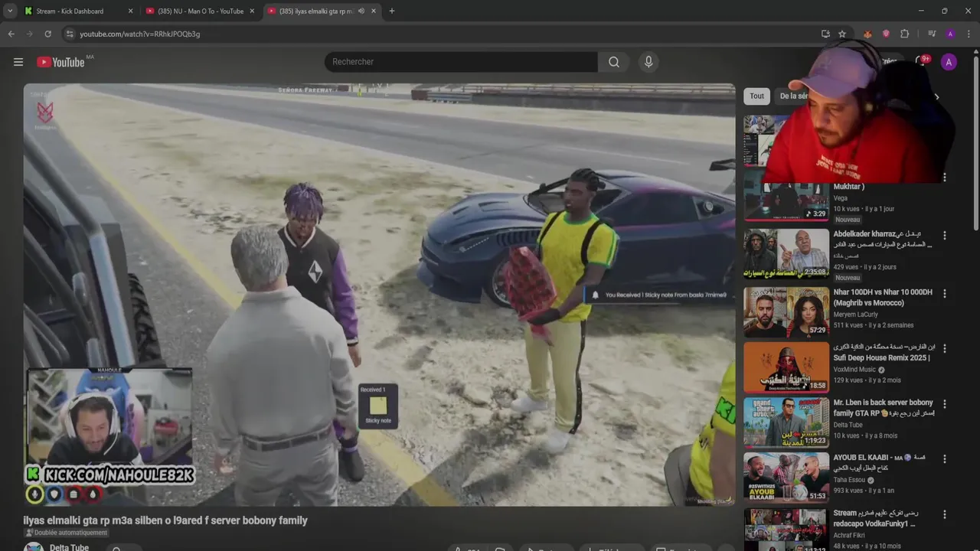The width and height of the screenshot is (980, 551).
Task: Close the Stream - Kick Dashboard tab
Action: click(130, 11)
